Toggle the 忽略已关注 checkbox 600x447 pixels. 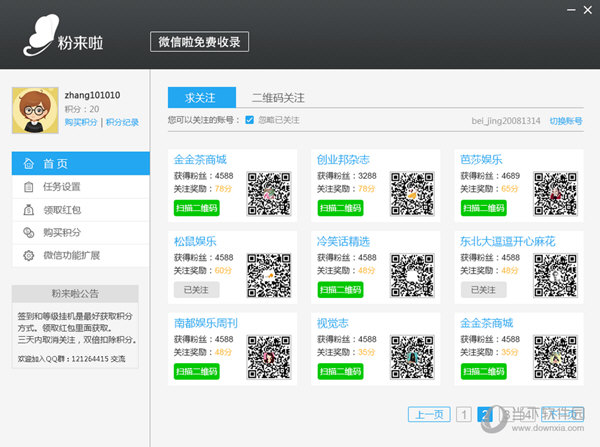[250, 120]
